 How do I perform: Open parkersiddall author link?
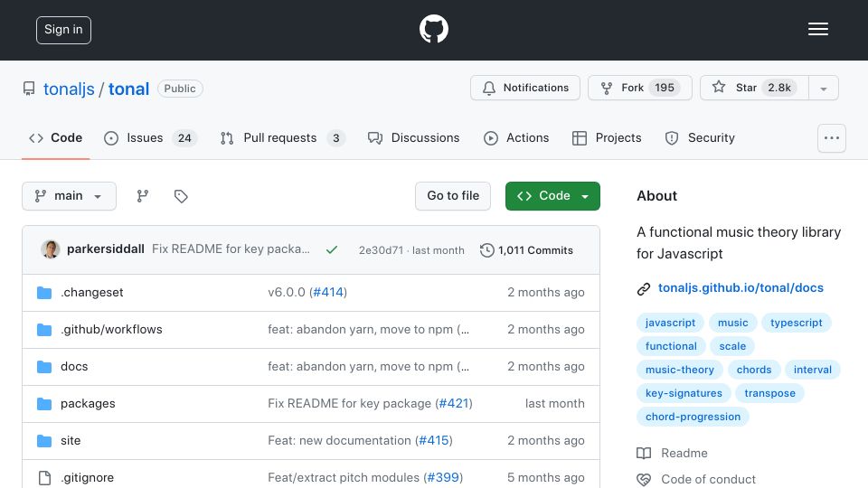coord(106,249)
